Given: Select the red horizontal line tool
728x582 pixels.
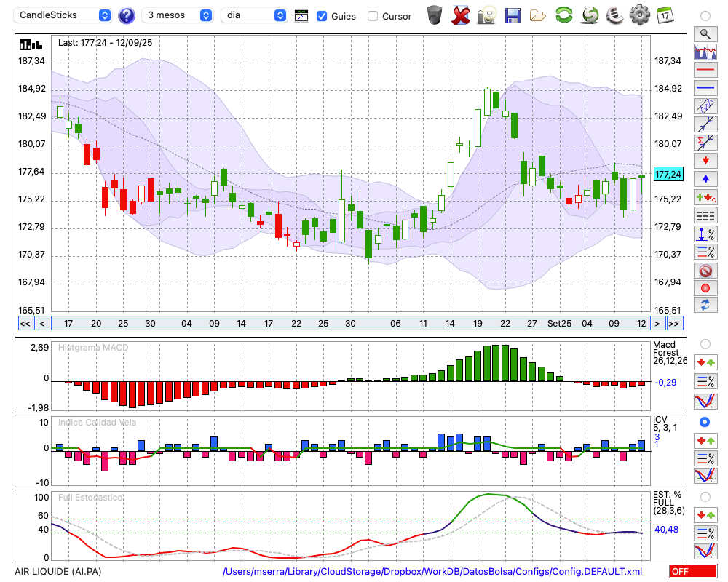Looking at the screenshot, I should 705,70.
